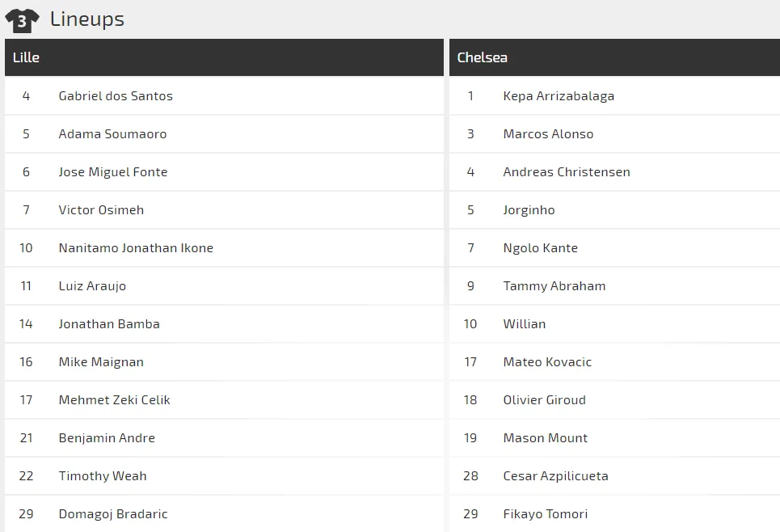
Task: Select Domagoj Bradaric in Lille lineup
Action: [113, 514]
